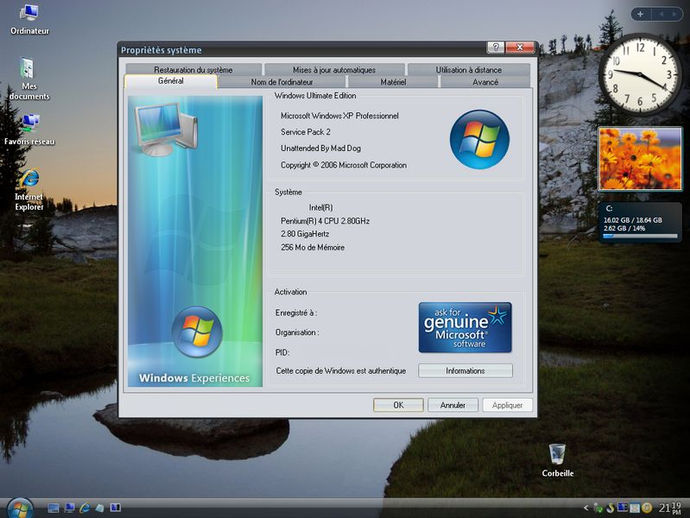Close the Propriétés système dialog

tap(520, 47)
